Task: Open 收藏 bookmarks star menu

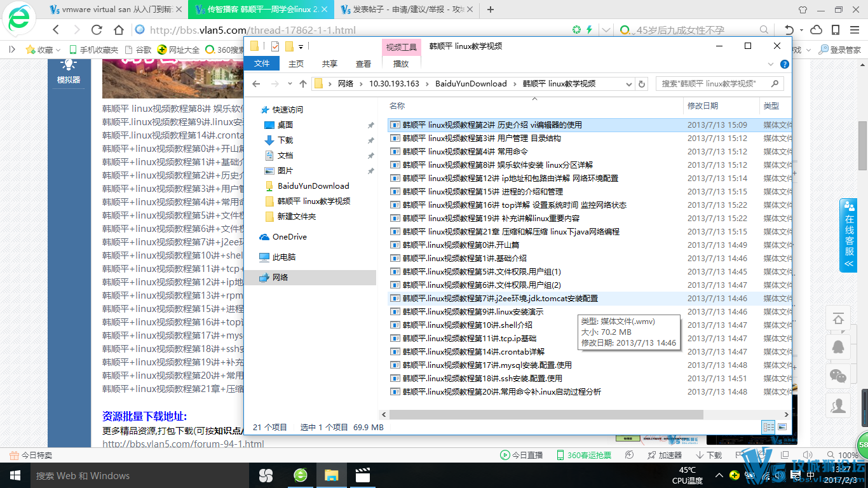Action: tap(43, 50)
